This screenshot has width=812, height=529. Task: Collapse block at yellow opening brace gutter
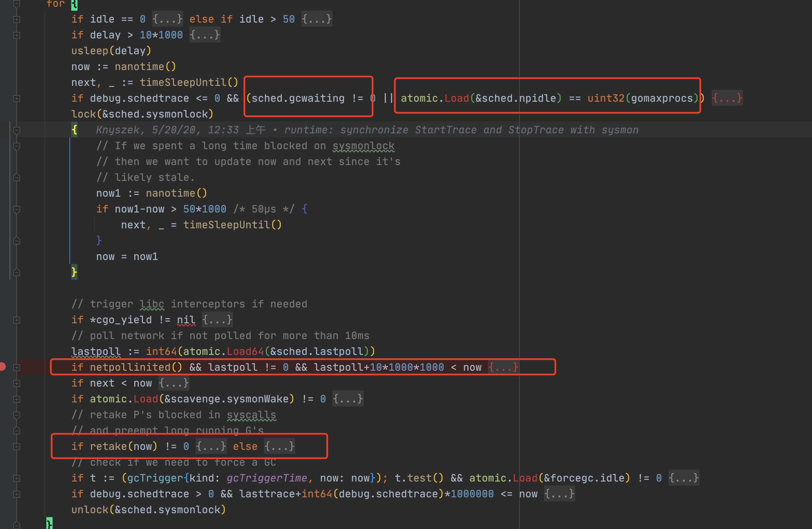16,130
